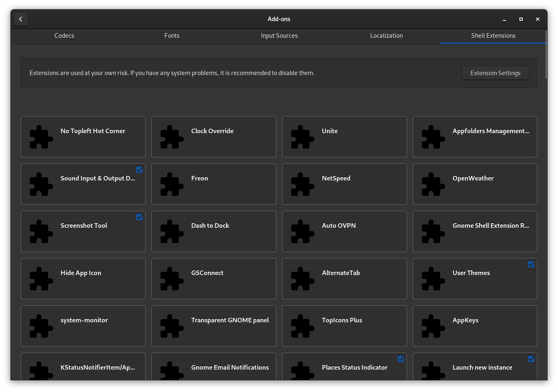
Task: Uncheck the User Themes extension checkbox
Action: coord(531,264)
